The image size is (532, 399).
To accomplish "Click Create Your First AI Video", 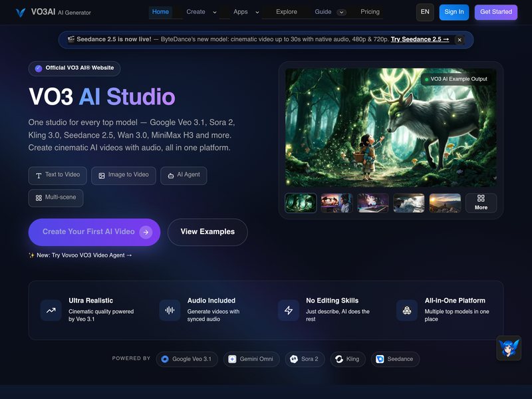I will click(x=94, y=232).
